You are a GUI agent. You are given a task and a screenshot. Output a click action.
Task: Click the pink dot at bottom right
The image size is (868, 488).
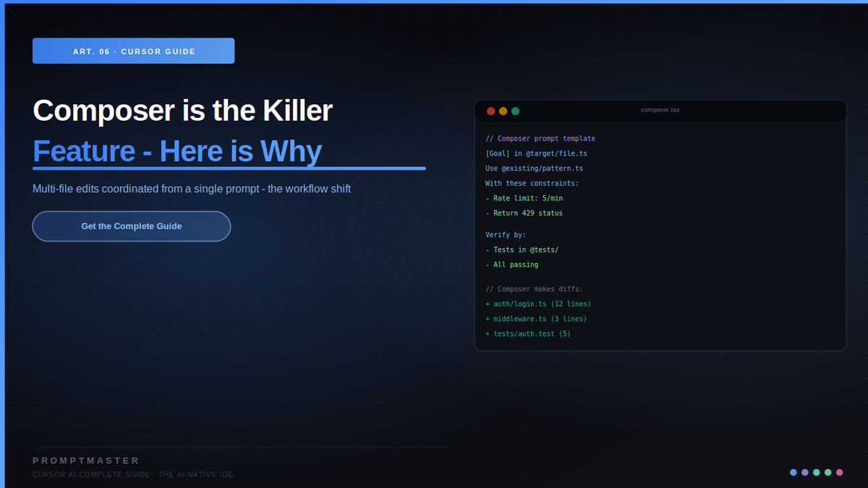coord(840,472)
